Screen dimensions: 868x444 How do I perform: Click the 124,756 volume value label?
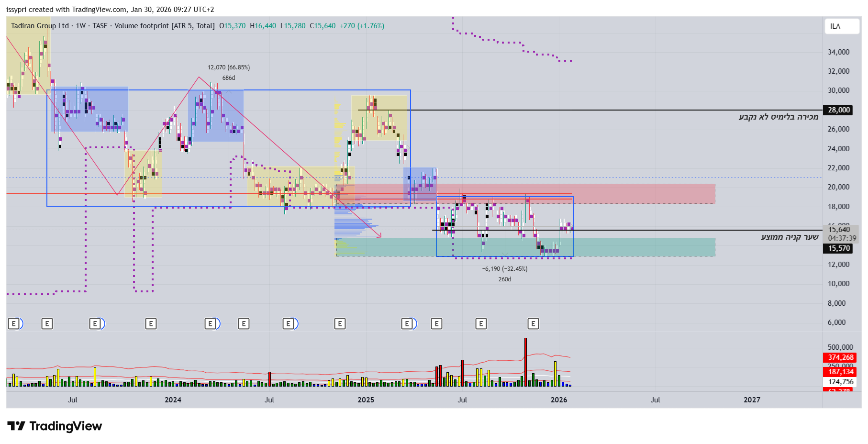point(841,382)
